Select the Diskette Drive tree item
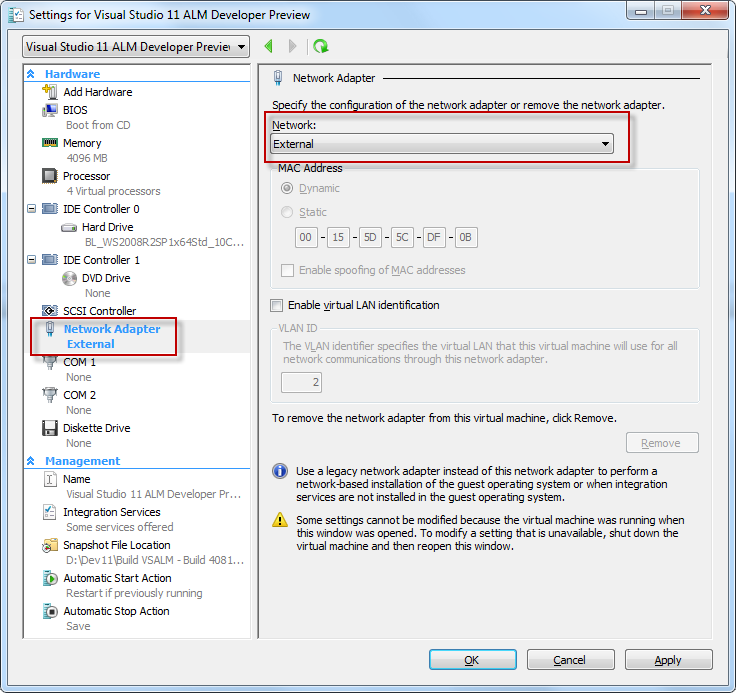Screen dimensions: 736x693 (x=97, y=428)
